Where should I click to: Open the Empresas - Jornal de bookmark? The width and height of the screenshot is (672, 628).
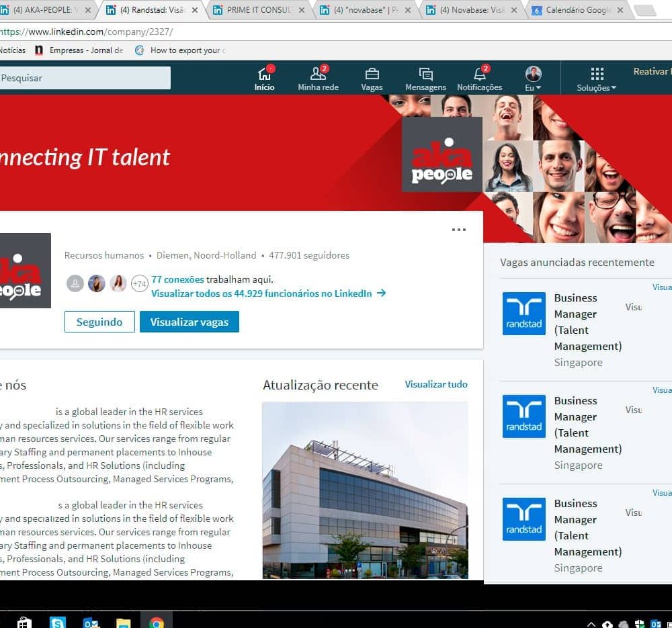pos(80,50)
